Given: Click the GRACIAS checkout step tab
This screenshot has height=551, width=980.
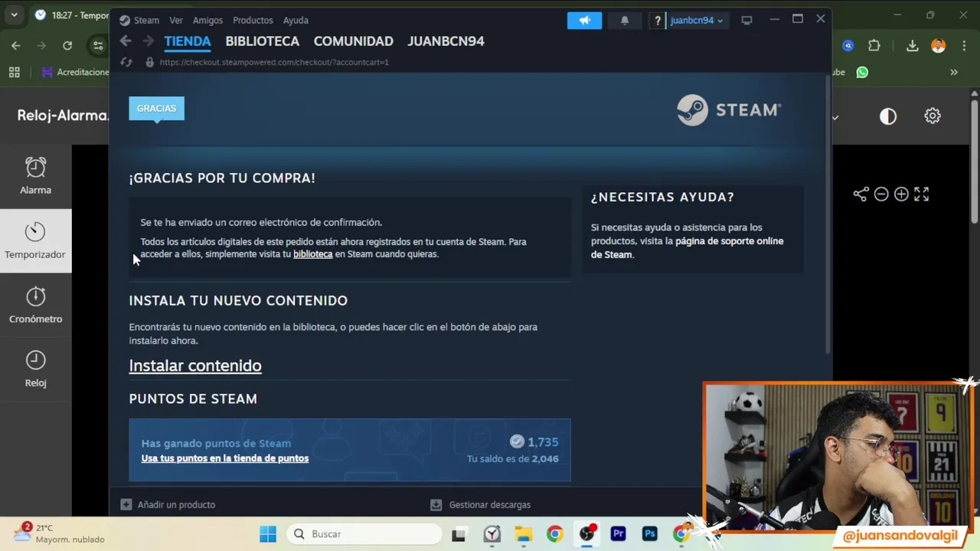Looking at the screenshot, I should pyautogui.click(x=156, y=108).
